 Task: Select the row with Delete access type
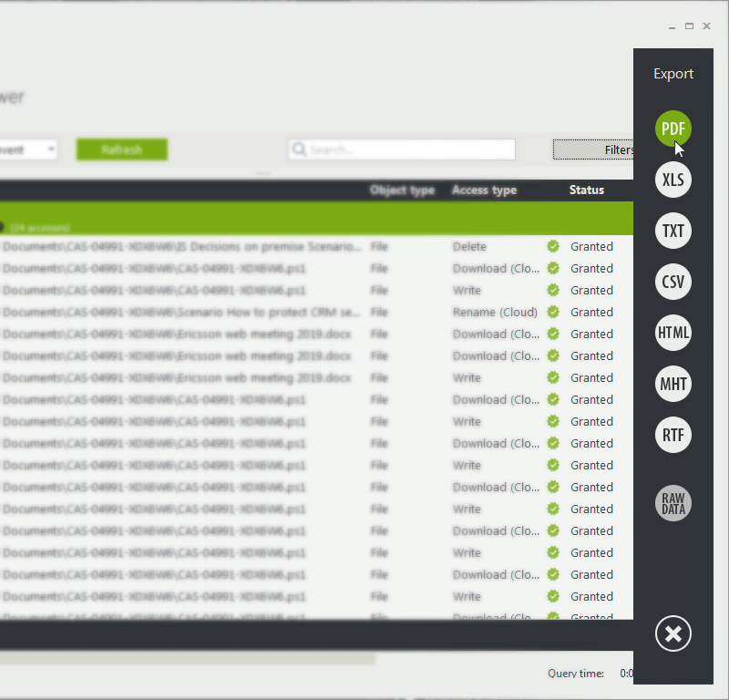(469, 247)
